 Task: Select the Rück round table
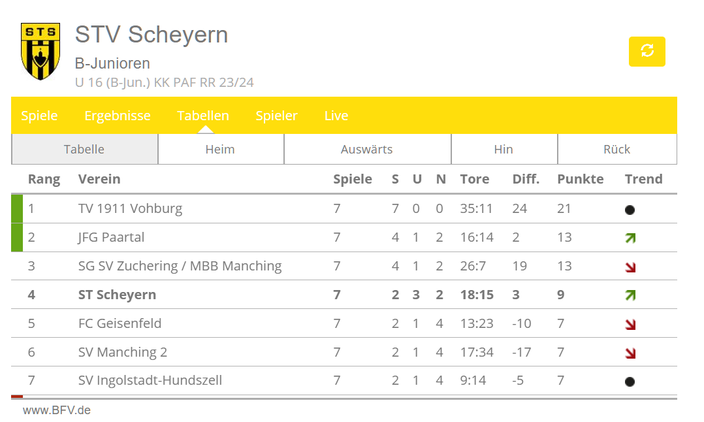click(x=617, y=149)
